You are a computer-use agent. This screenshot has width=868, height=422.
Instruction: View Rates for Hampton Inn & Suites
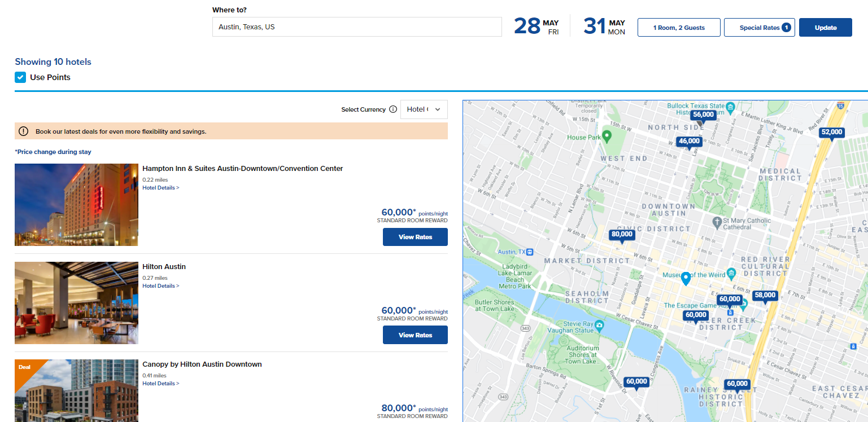pyautogui.click(x=415, y=237)
